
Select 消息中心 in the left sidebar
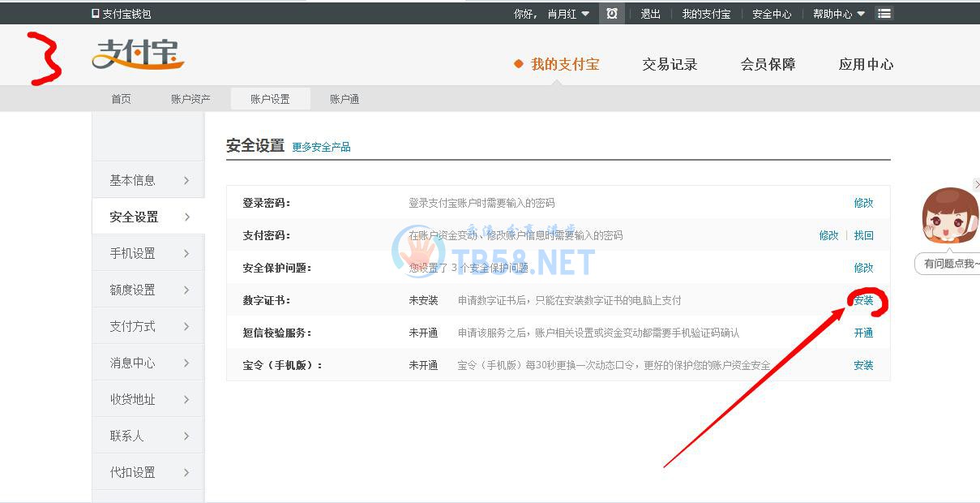[148, 363]
